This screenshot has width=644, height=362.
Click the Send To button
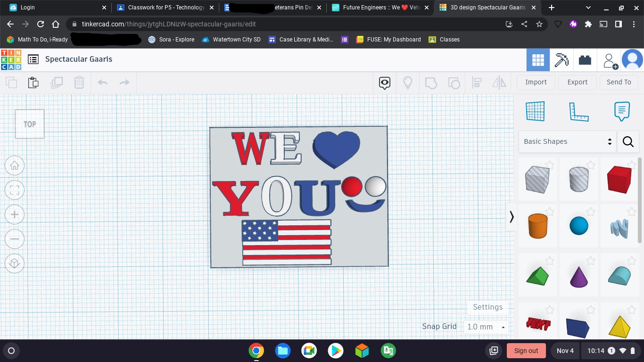pos(619,82)
